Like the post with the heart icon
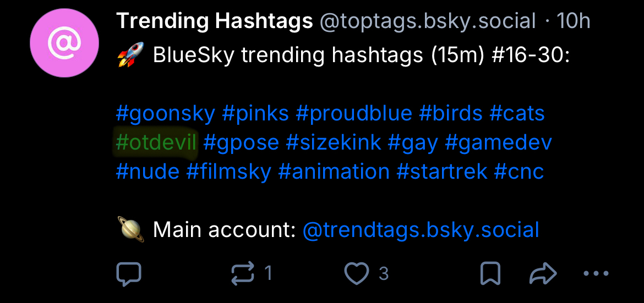This screenshot has height=303, width=644. [x=356, y=274]
